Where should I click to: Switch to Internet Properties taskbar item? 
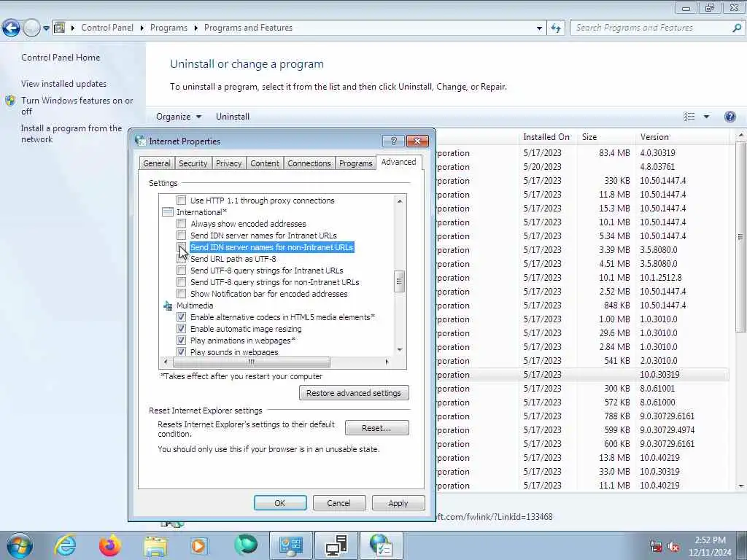(x=381, y=545)
